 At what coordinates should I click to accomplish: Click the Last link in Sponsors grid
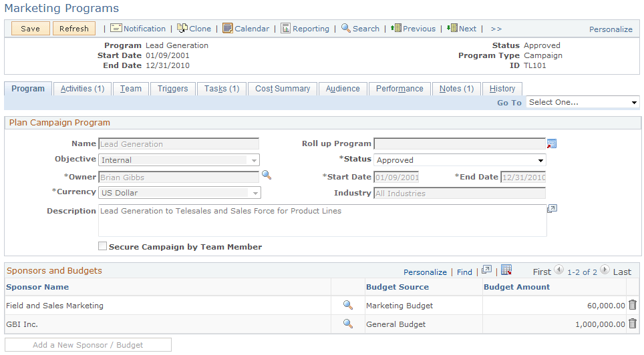click(x=622, y=272)
